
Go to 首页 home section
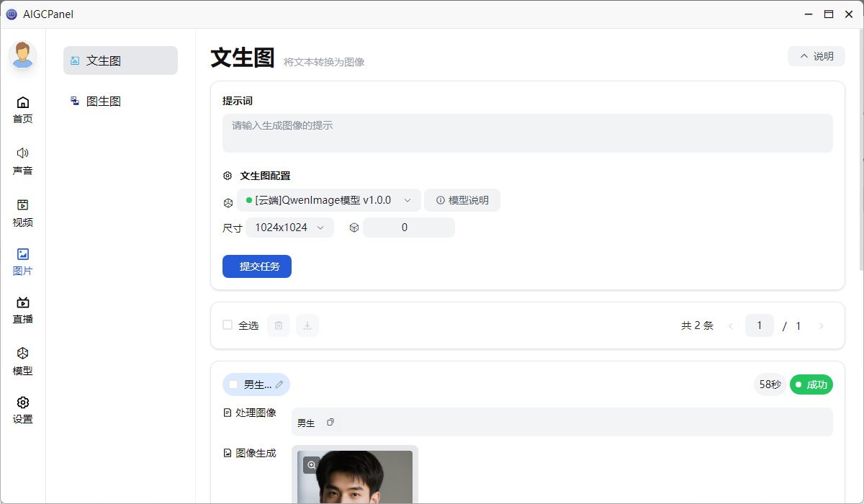23,110
